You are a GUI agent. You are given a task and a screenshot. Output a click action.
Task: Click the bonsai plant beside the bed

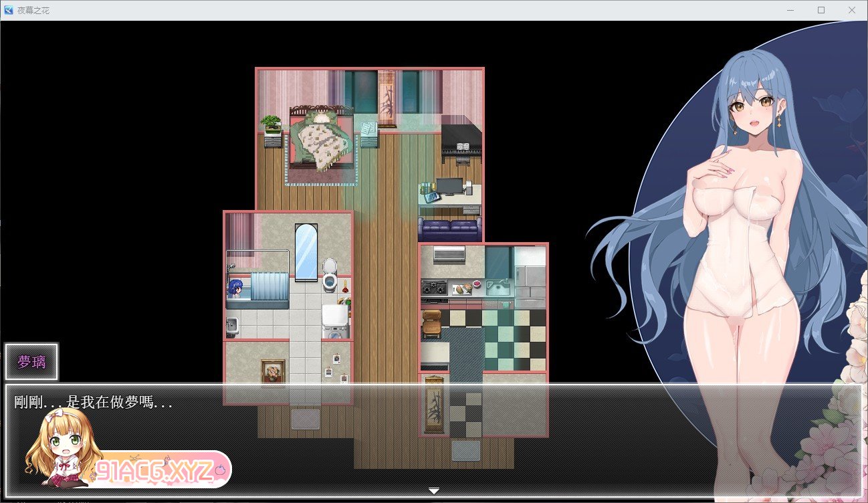(x=272, y=124)
